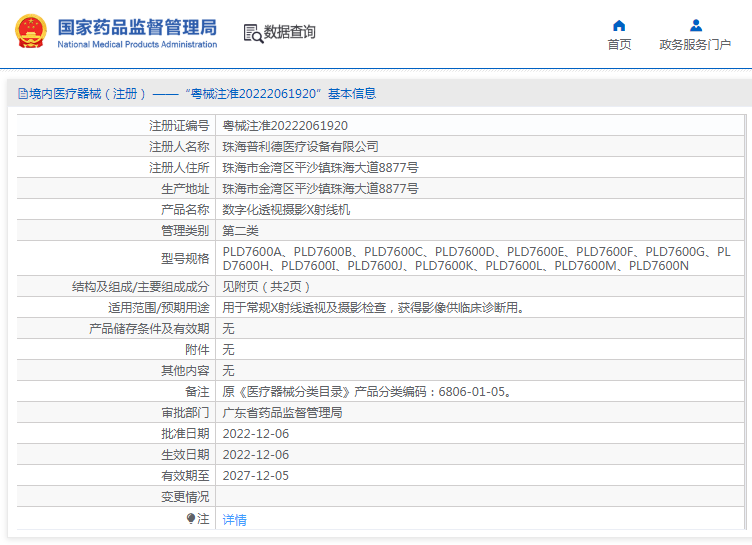
Task: Click registrant name 珠海普利德医疗设备有限公司
Action: point(300,147)
